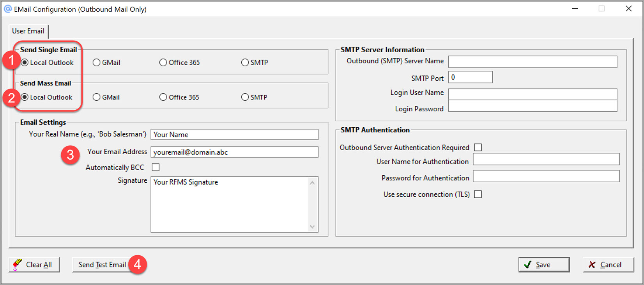
Task: Click the Login Password field
Action: pos(533,107)
